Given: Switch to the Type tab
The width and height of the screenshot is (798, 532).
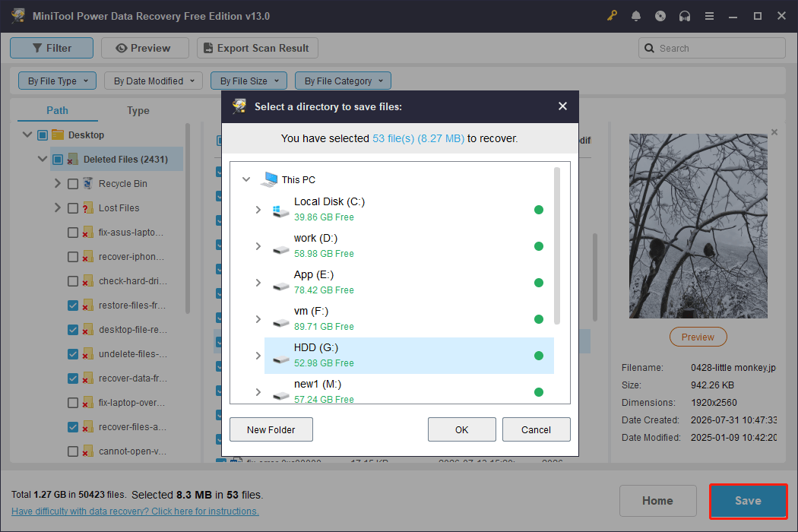Looking at the screenshot, I should point(138,110).
